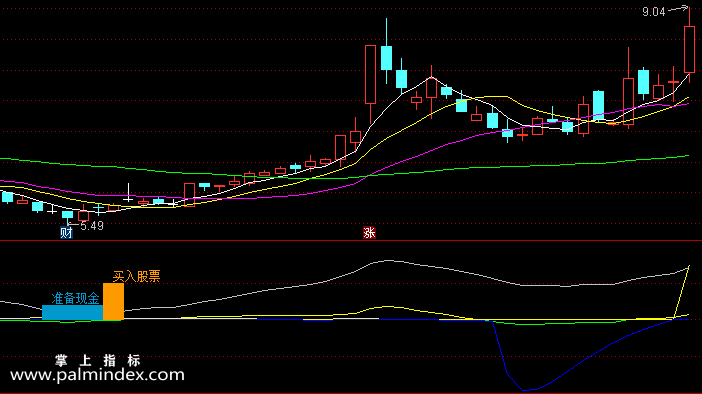
Task: Click the red 涨 marker icon
Action: (369, 233)
